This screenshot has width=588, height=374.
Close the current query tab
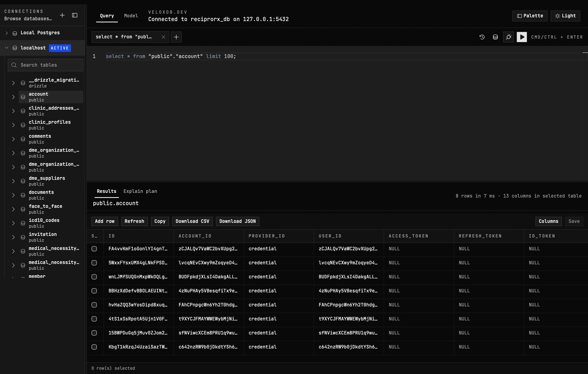163,37
